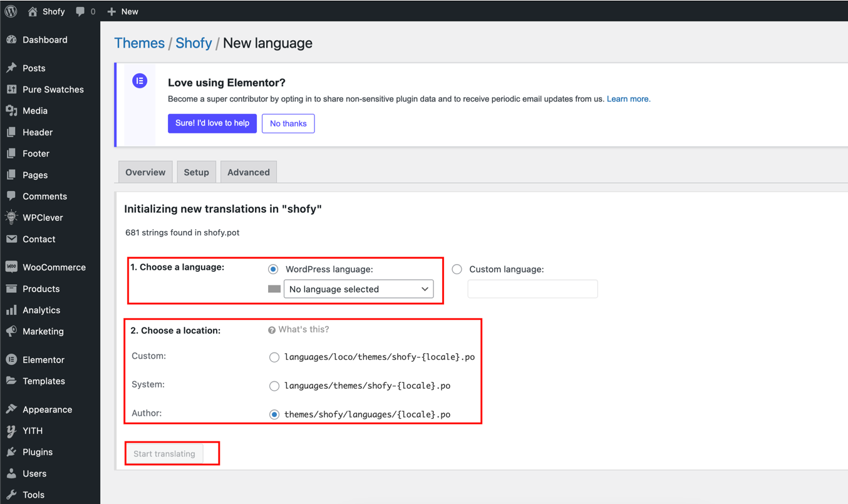Viewport: 848px width, 504px height.
Task: Select the Custom language radio option
Action: [x=457, y=269]
